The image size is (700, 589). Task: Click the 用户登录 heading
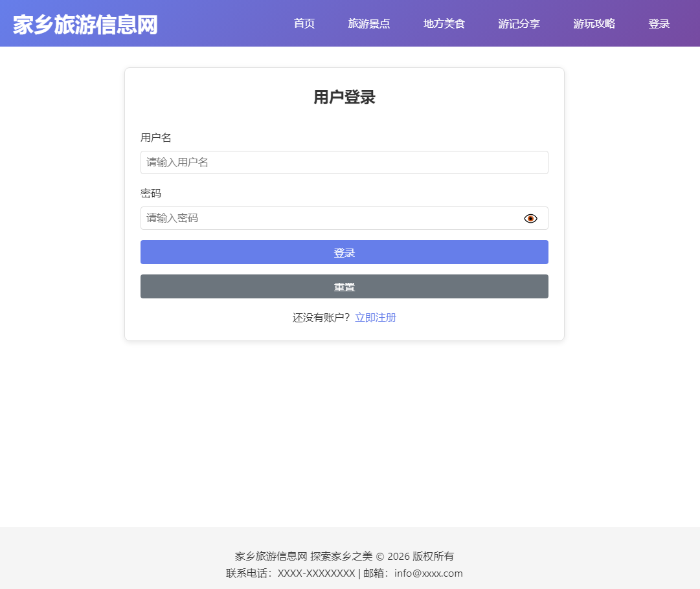tap(344, 97)
